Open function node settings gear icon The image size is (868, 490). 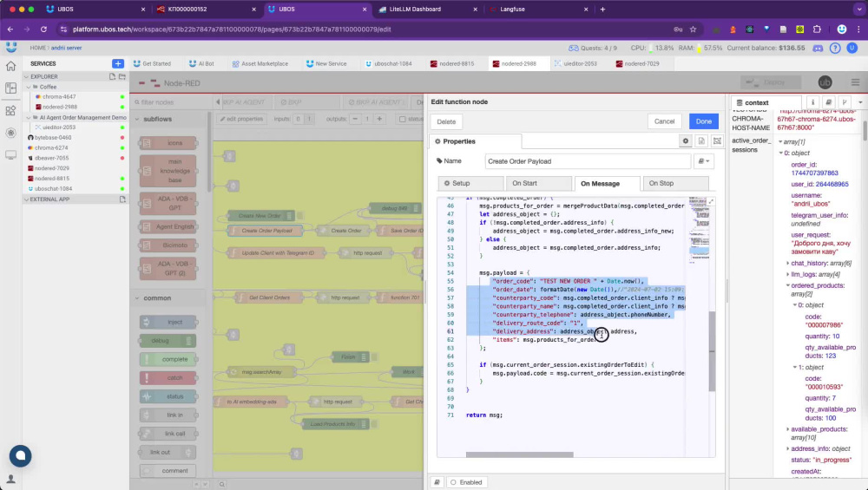pyautogui.click(x=686, y=141)
